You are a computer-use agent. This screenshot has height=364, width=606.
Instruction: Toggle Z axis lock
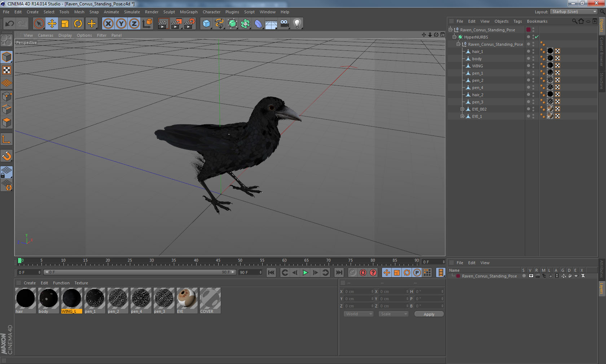tap(134, 24)
